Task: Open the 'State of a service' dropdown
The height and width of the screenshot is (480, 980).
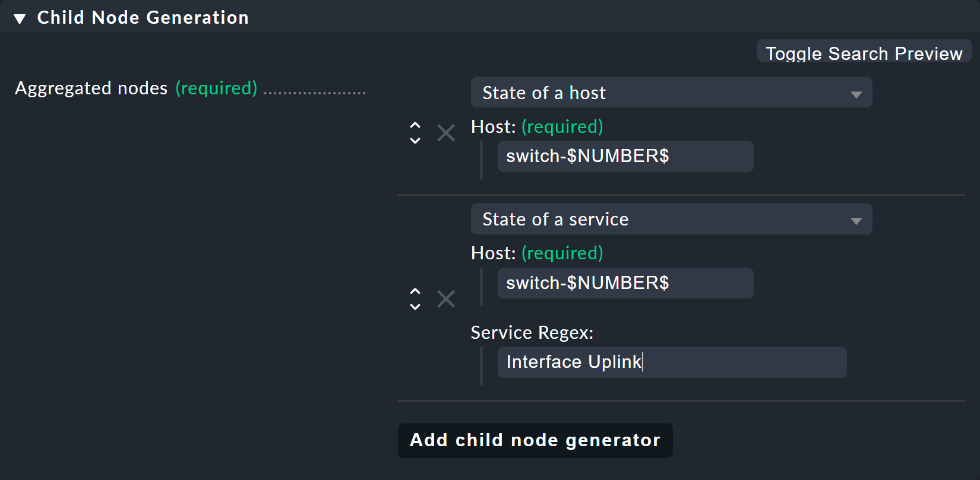Action: 671,220
